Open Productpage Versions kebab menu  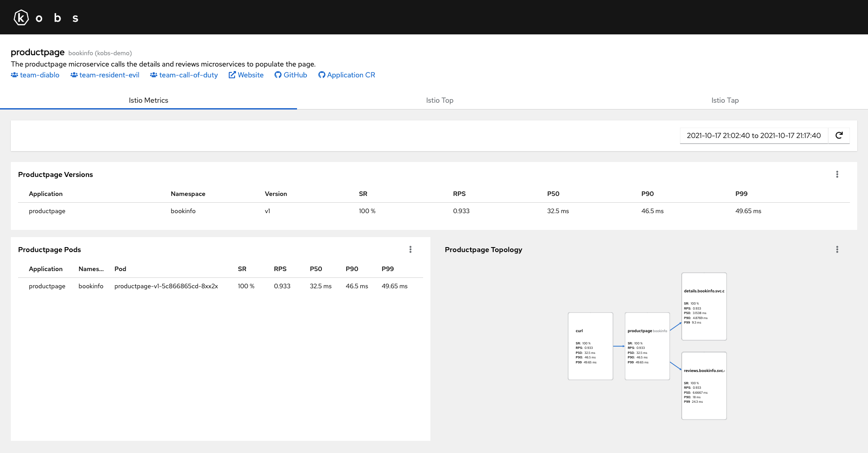point(837,174)
